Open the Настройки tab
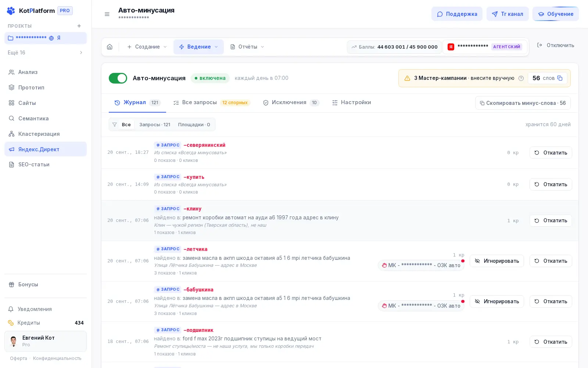This screenshot has width=588, height=368. [x=351, y=103]
